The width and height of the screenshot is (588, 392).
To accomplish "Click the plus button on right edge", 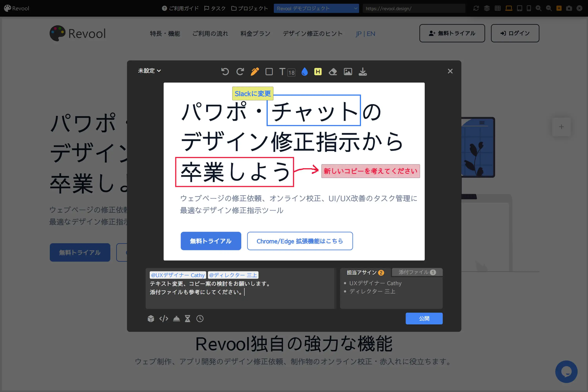I will click(x=561, y=127).
